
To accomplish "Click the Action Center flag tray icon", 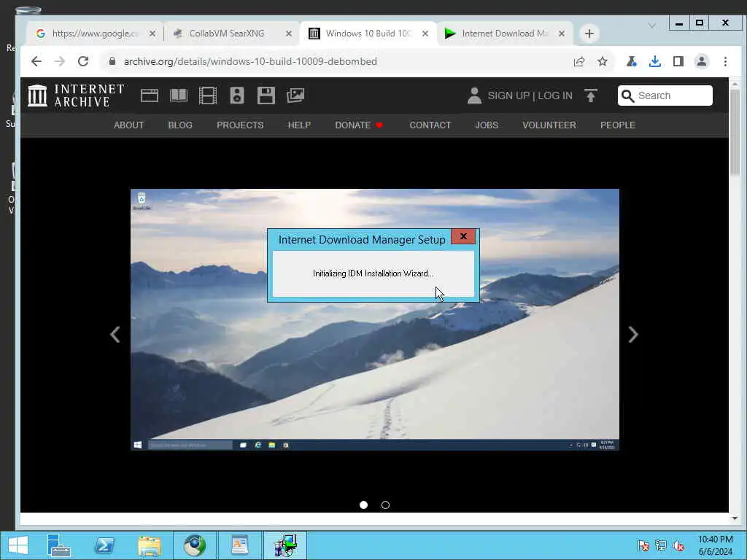I will [x=643, y=545].
